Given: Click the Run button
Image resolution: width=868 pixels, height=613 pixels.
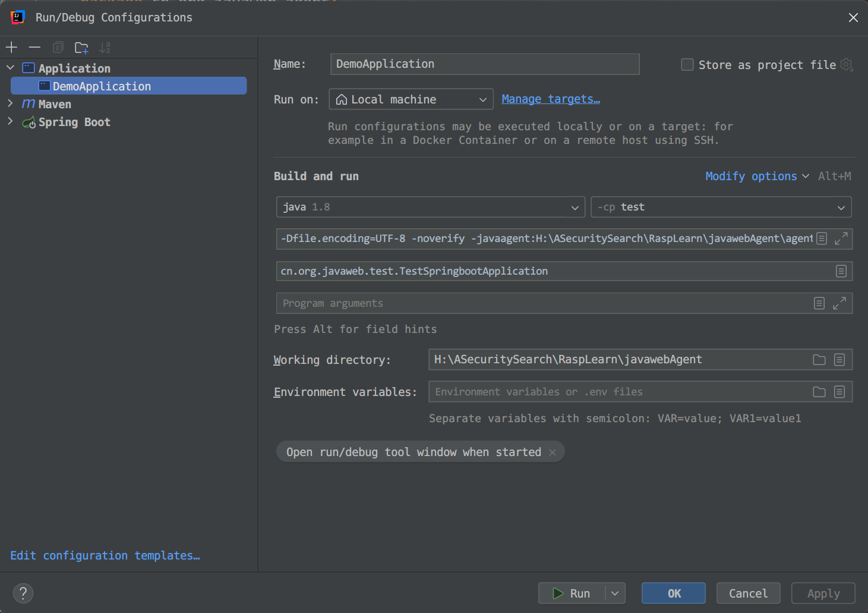Looking at the screenshot, I should coord(572,593).
